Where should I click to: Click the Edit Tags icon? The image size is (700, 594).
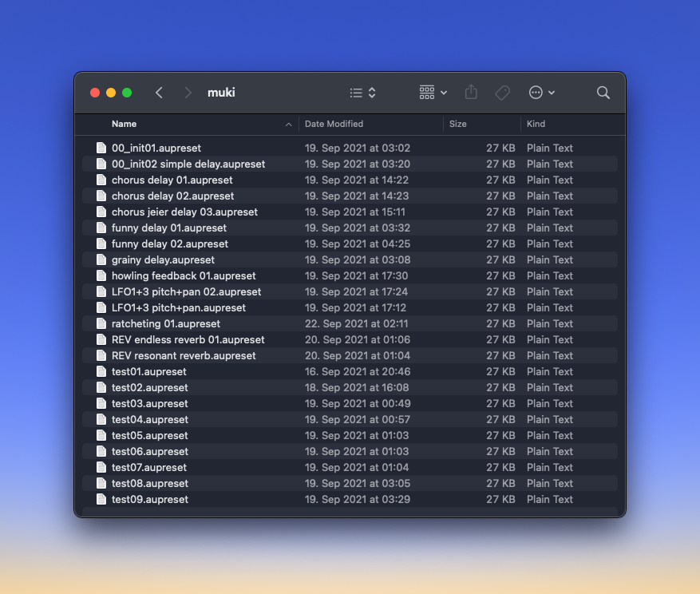pos(502,93)
